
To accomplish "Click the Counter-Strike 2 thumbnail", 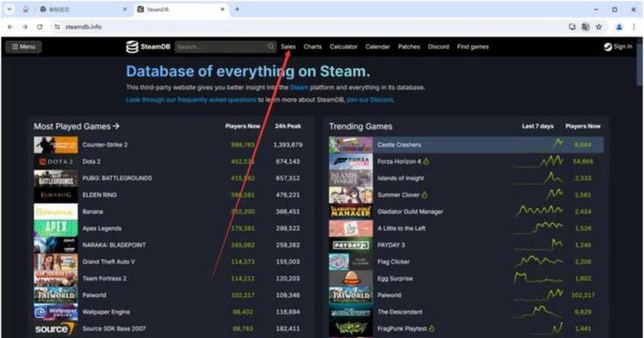I will tap(55, 145).
